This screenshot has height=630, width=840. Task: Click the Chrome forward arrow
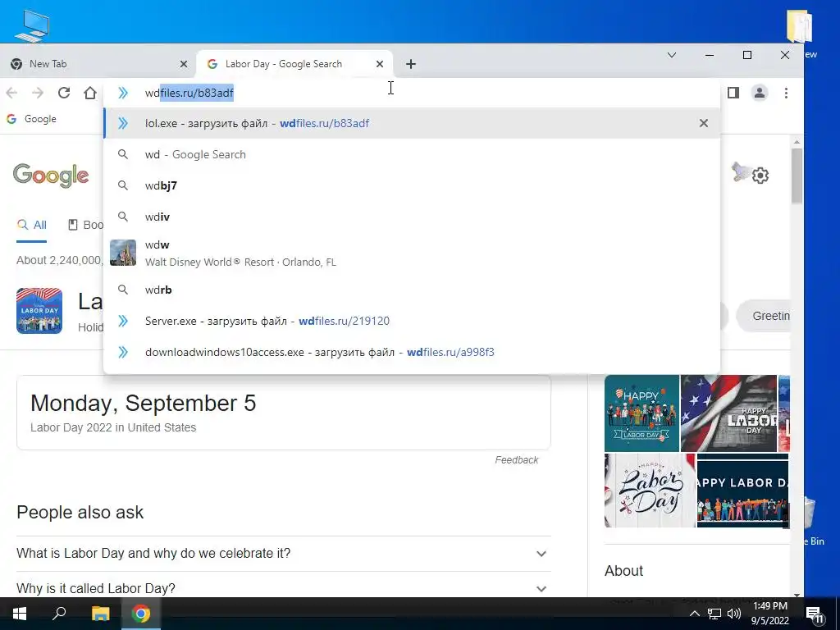point(38,93)
